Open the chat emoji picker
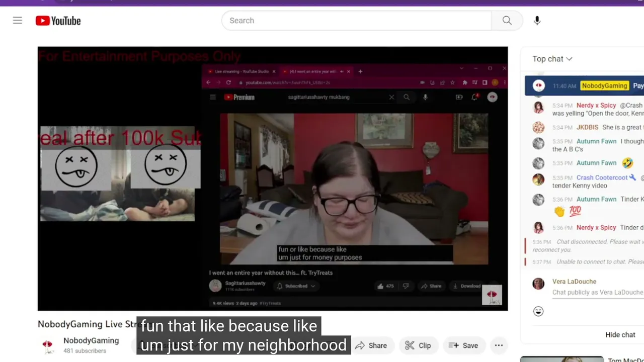644x362 pixels. (x=538, y=311)
